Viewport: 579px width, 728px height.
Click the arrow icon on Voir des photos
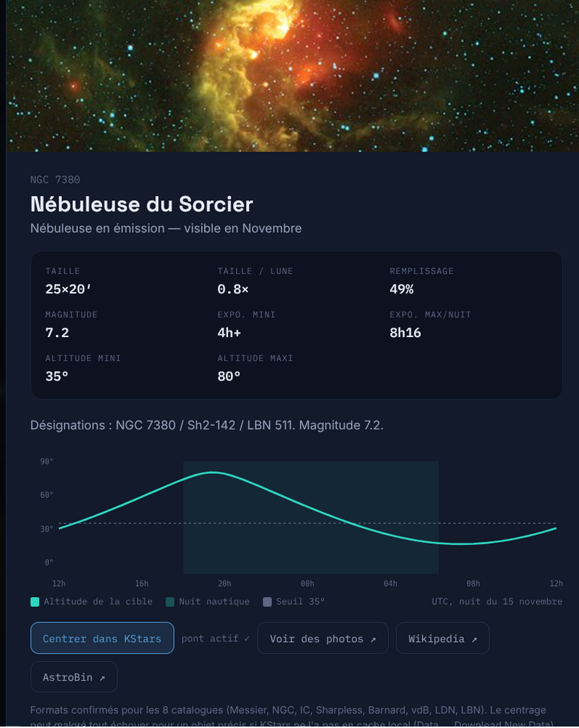pyautogui.click(x=373, y=639)
